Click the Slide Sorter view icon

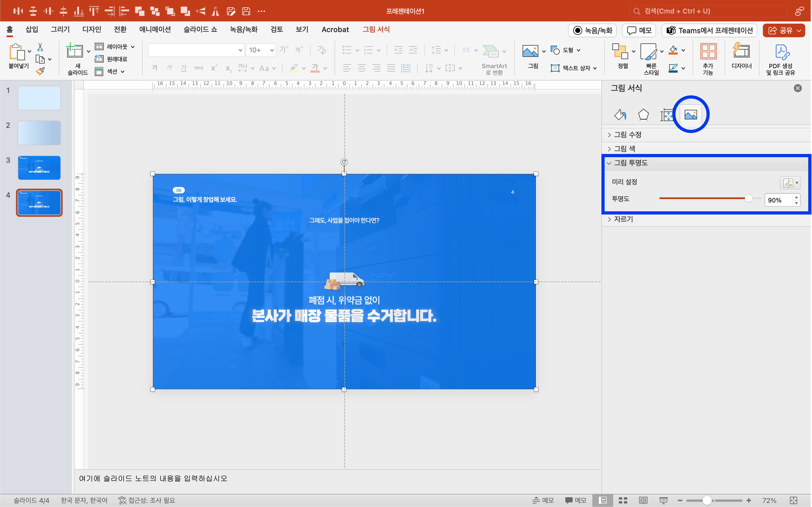click(623, 500)
